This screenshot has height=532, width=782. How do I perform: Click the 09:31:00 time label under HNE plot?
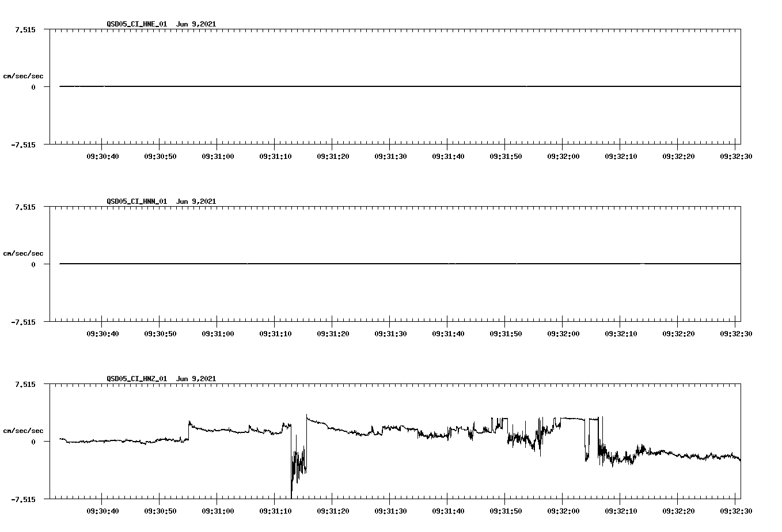point(218,156)
